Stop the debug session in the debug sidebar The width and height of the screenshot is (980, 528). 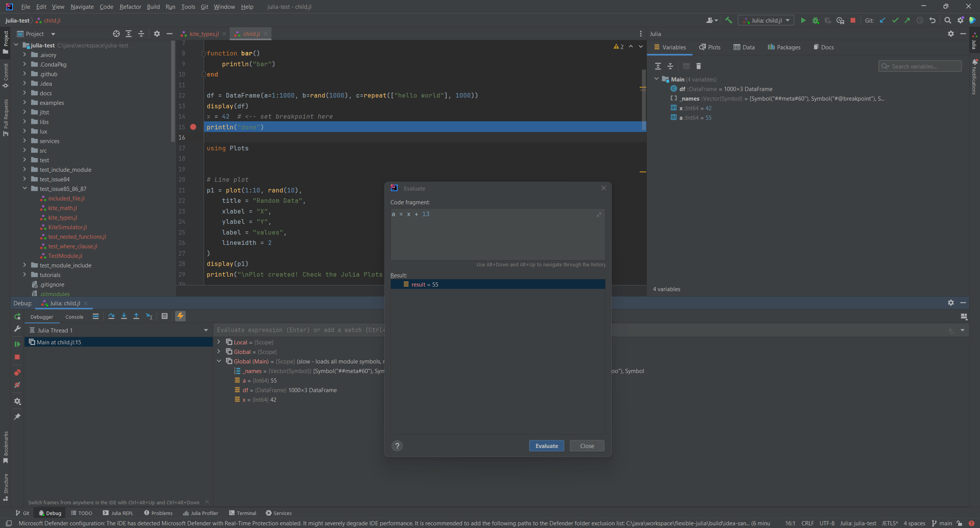[x=17, y=357]
